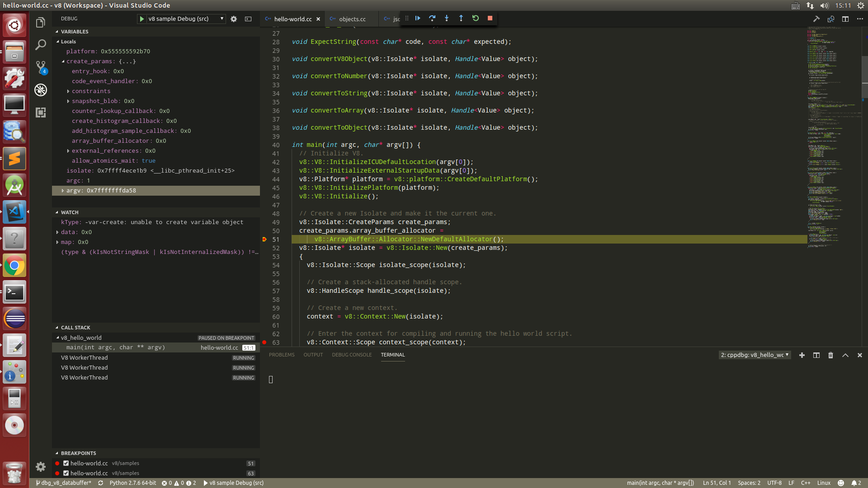
Task: Close the hello-world.cc editor tab
Action: tap(318, 19)
